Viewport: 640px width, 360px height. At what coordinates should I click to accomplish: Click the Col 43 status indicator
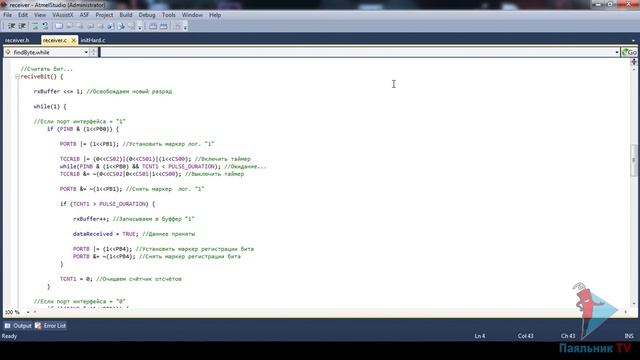(x=526, y=336)
